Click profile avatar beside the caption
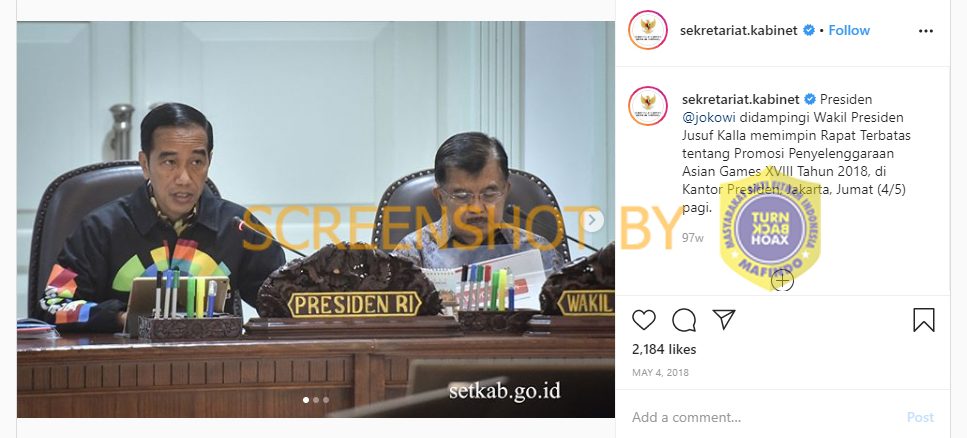The width and height of the screenshot is (967, 438). [x=648, y=105]
